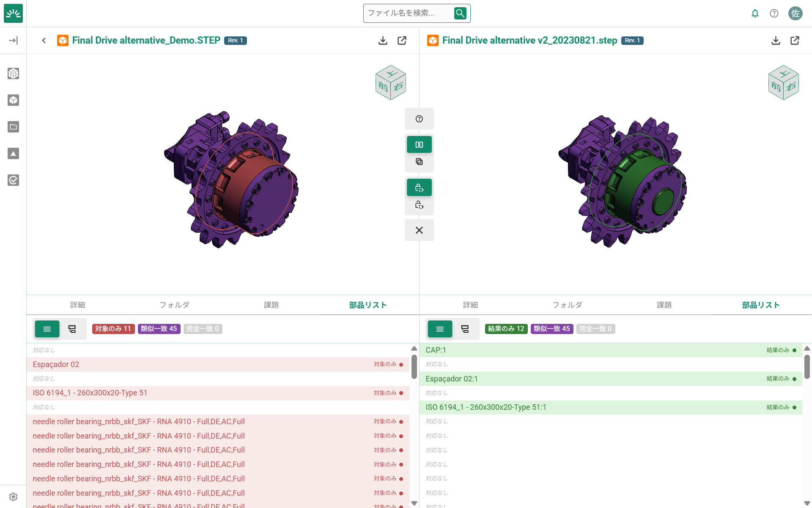
Task: Click the green search magnifier button
Action: click(460, 13)
